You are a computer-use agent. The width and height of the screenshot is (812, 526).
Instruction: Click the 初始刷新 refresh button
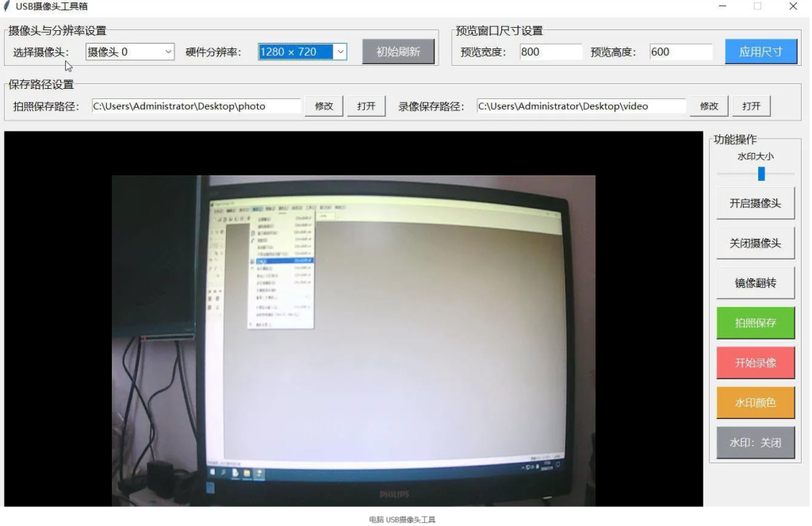point(398,52)
